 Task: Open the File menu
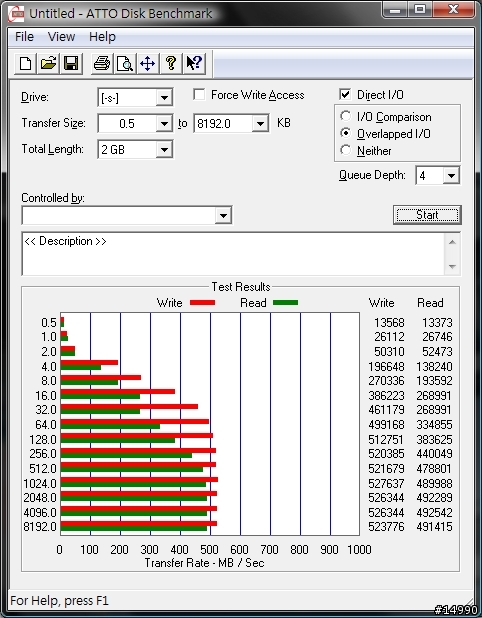pos(24,37)
